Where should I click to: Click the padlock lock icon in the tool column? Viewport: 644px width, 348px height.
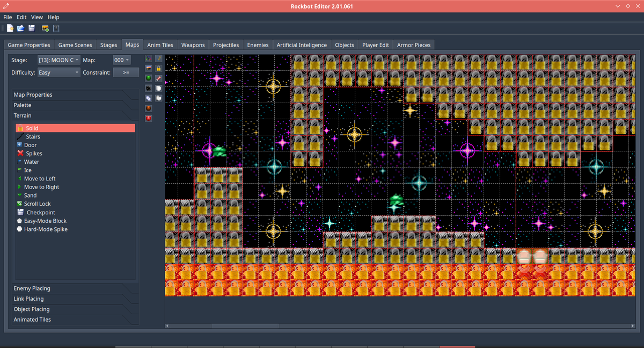point(159,68)
